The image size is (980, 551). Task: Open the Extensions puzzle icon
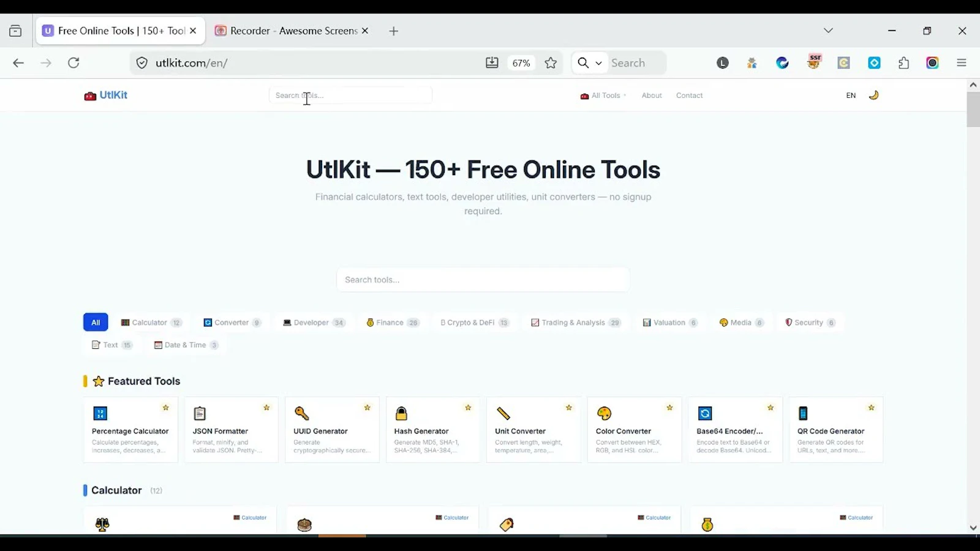click(903, 63)
